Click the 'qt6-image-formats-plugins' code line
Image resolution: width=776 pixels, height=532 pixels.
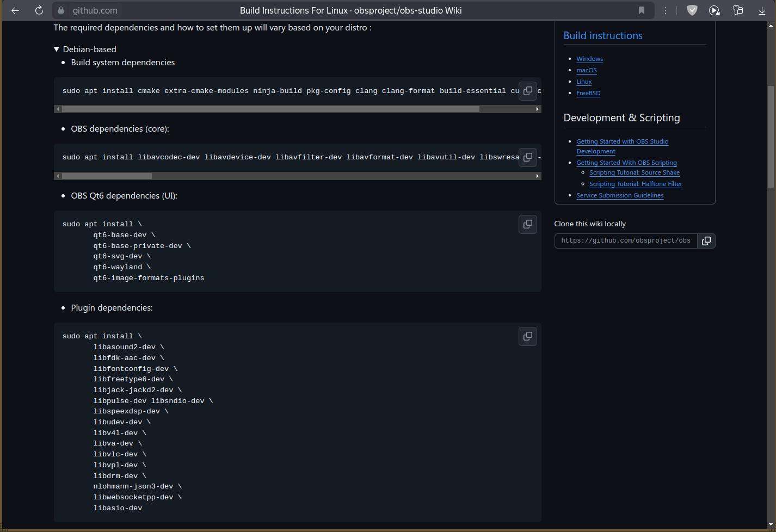149,278
